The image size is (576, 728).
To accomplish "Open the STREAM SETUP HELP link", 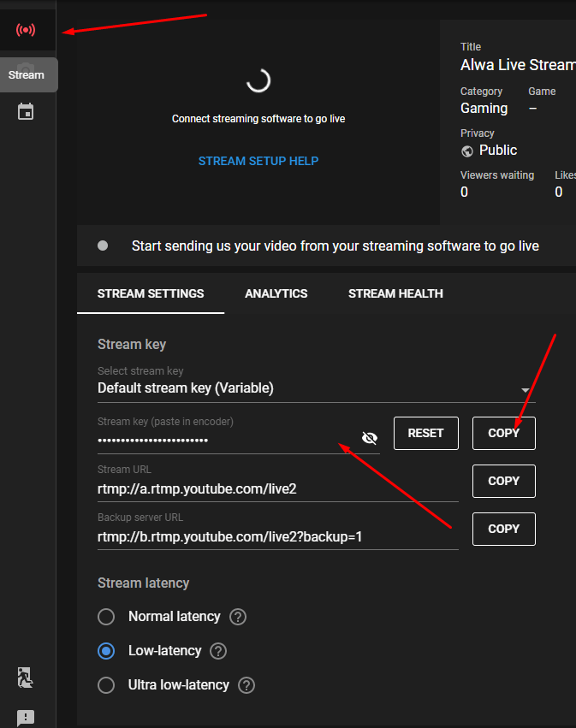I will pos(258,161).
